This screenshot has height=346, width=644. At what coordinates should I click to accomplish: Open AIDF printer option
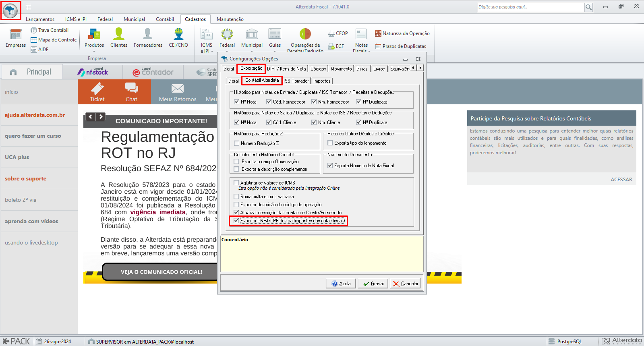(39, 50)
